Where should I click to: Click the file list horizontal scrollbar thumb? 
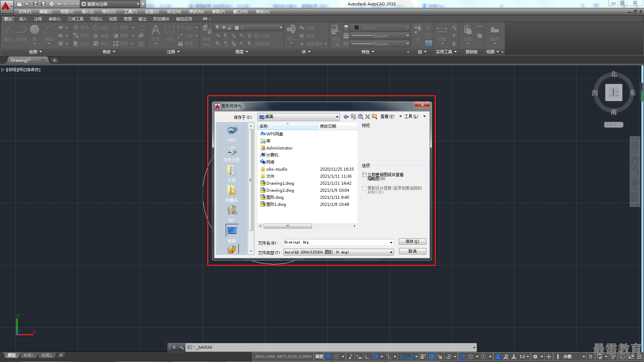[287, 226]
